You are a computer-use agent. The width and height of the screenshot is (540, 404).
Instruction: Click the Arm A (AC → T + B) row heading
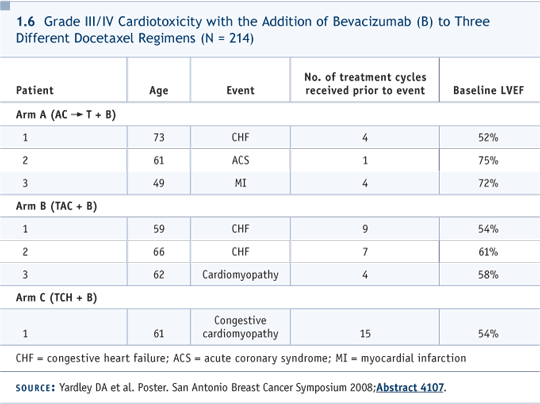click(66, 114)
